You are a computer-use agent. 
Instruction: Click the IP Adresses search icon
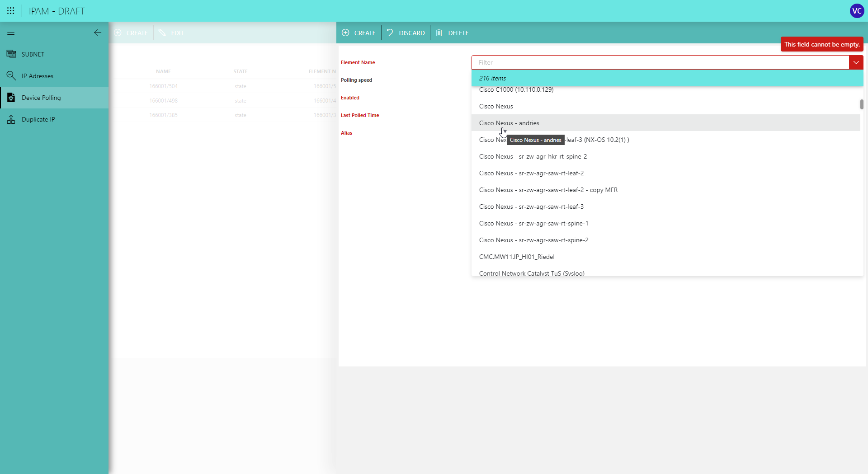pyautogui.click(x=11, y=75)
